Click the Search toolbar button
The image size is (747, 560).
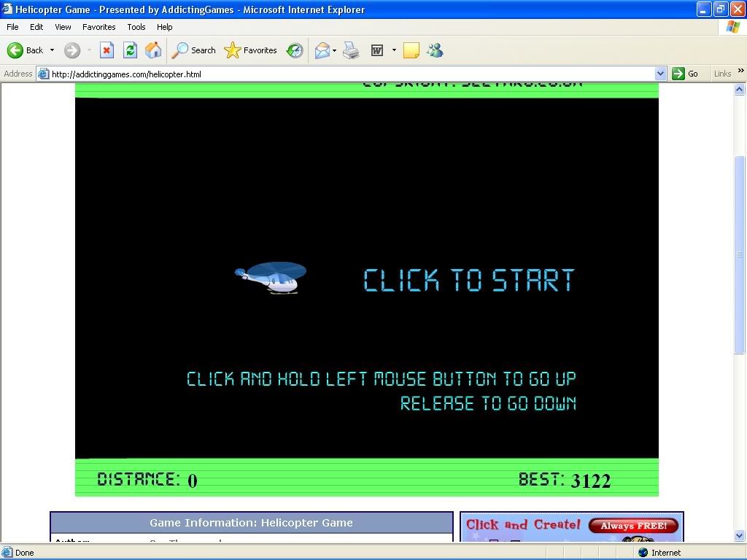[194, 50]
